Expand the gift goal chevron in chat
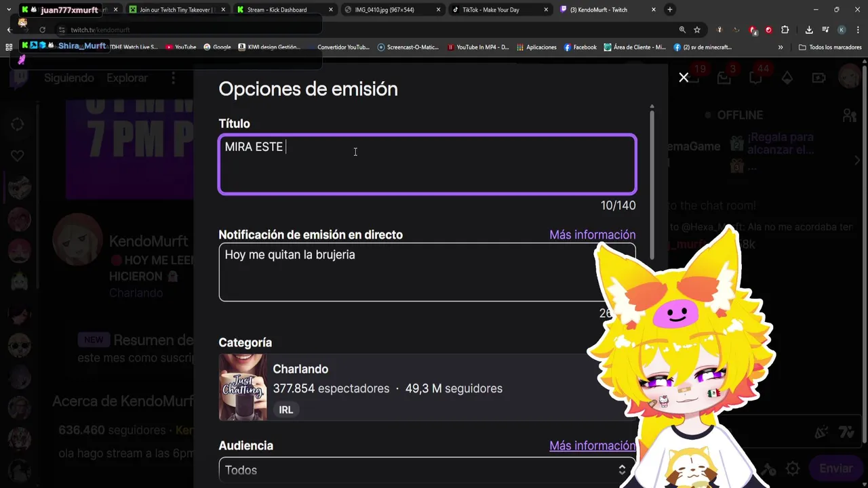Image resolution: width=868 pixels, height=488 pixels. (857, 160)
